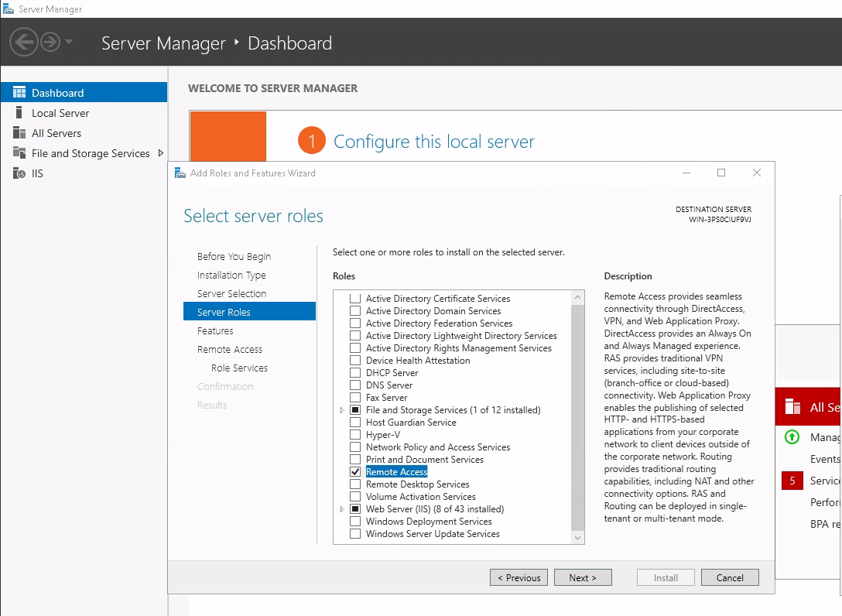Cancel the Add Roles wizard
Viewport: 842px width, 616px height.
730,577
